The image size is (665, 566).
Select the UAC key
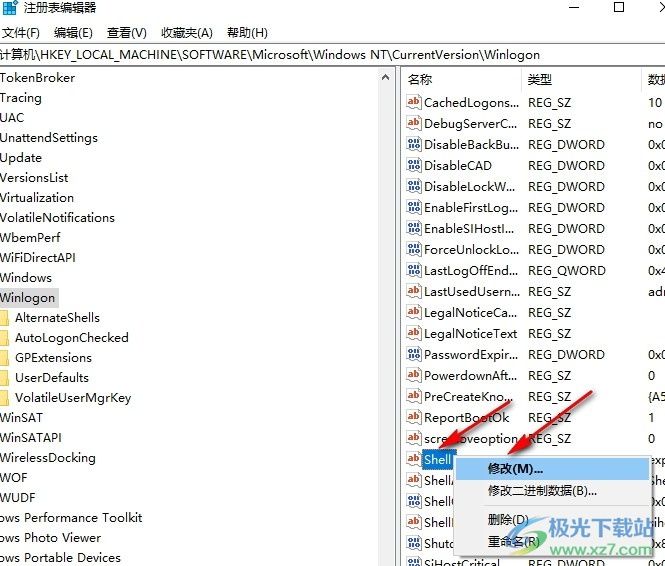click(12, 118)
